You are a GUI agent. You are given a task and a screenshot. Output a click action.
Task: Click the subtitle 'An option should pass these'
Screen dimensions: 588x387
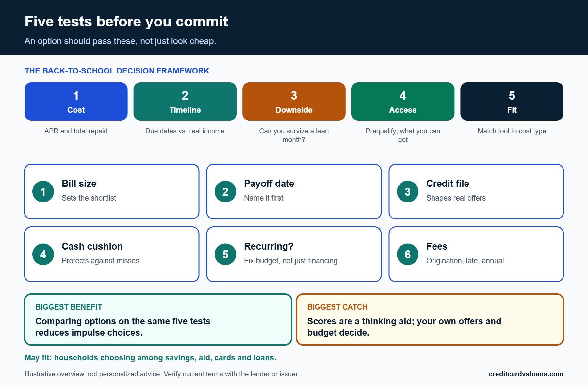click(x=120, y=41)
